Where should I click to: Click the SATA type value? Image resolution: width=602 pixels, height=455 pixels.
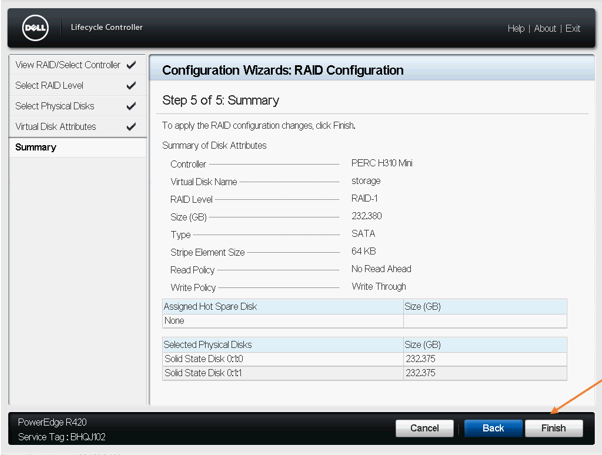tap(363, 233)
